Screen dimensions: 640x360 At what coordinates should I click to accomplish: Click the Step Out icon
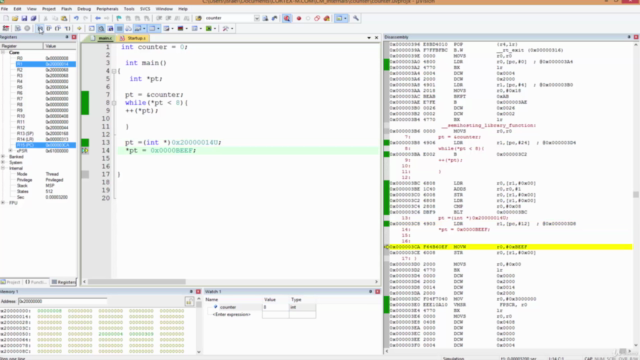click(x=58, y=29)
